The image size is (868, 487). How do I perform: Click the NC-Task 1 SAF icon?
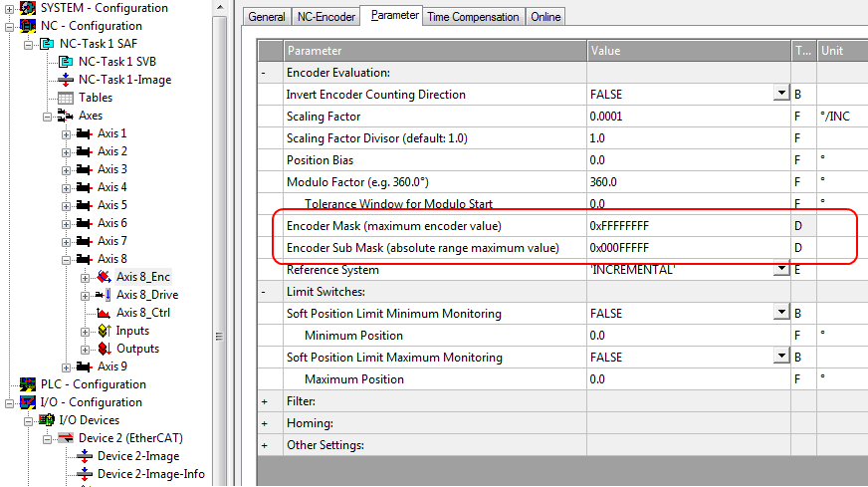pos(47,43)
